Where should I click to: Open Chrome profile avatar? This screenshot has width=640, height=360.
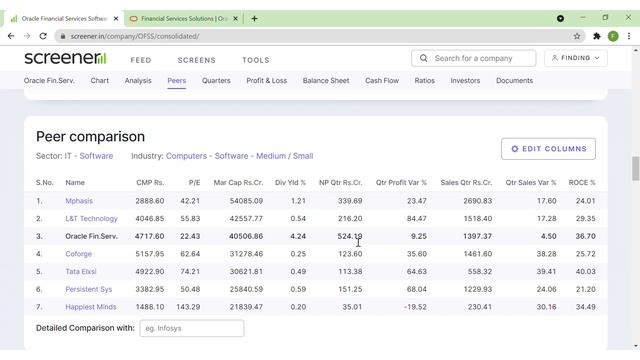613,36
